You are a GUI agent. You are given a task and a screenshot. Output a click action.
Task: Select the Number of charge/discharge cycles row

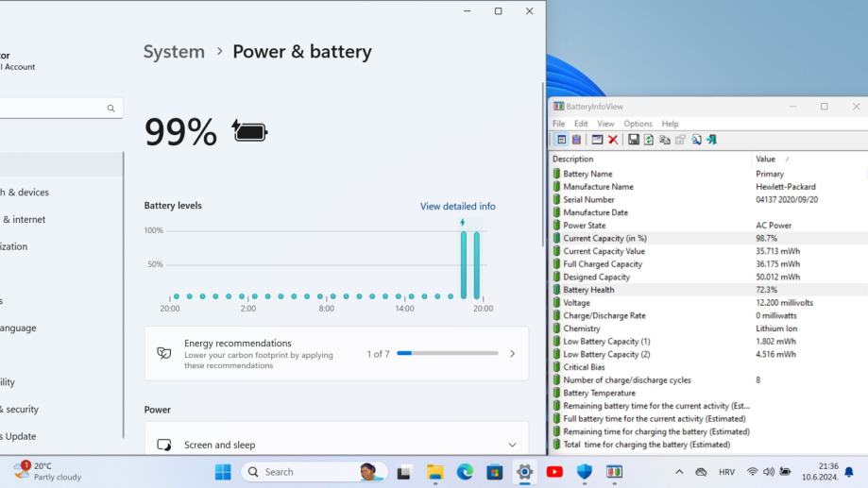pos(708,379)
